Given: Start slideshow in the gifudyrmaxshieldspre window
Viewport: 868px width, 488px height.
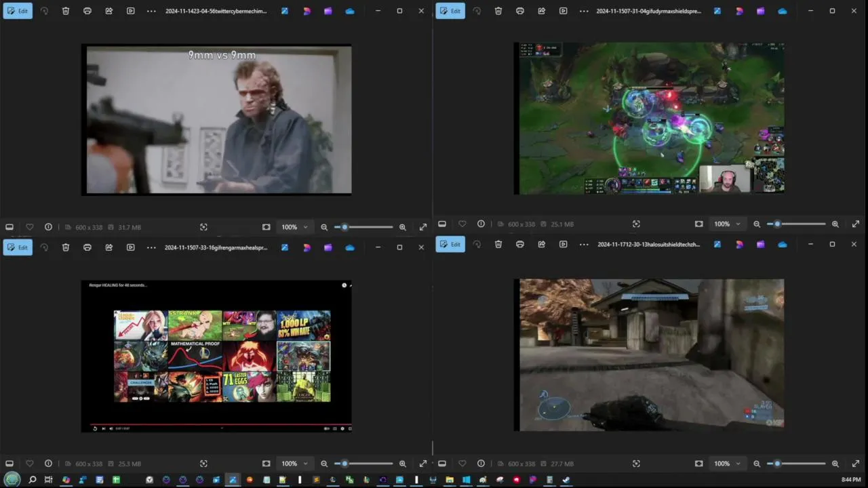Looking at the screenshot, I should click(564, 11).
